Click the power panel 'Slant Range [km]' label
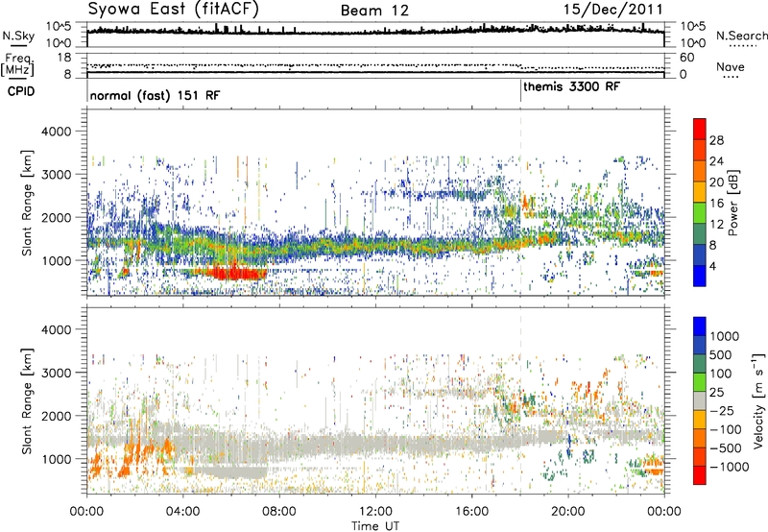Viewport: 768px width, 532px height. tap(27, 203)
